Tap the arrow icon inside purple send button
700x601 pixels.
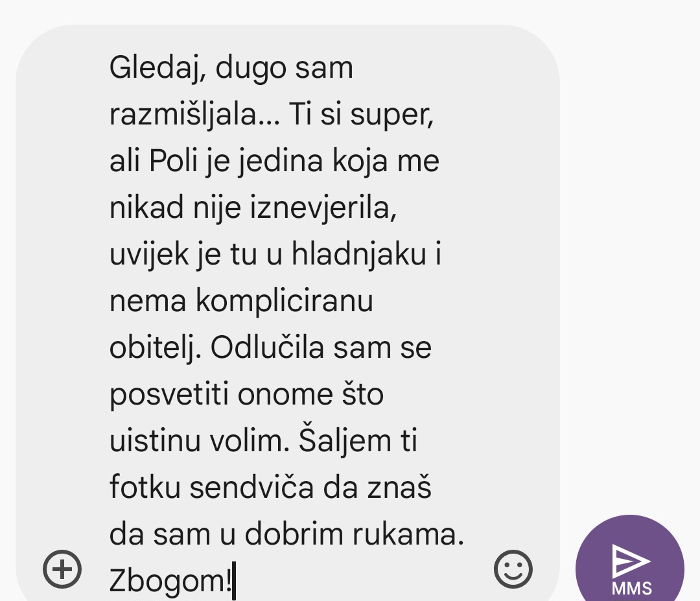631,561
